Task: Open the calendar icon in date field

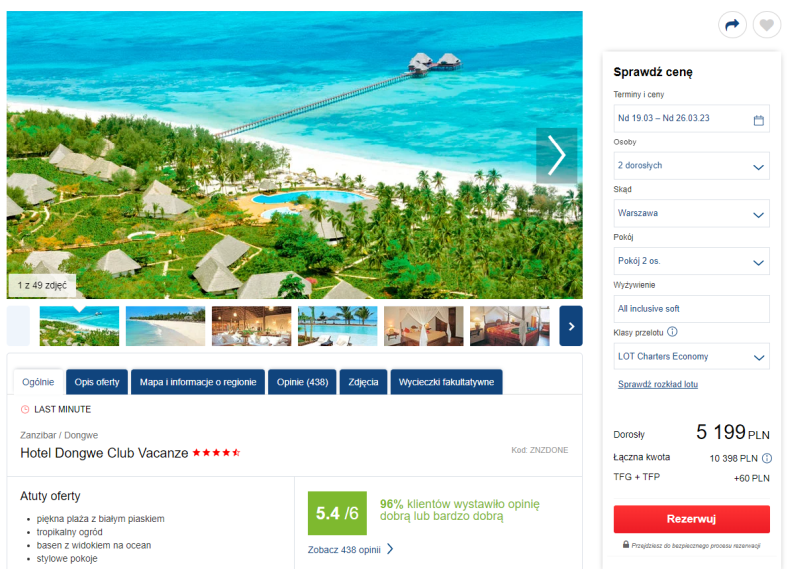Action: pos(758,120)
